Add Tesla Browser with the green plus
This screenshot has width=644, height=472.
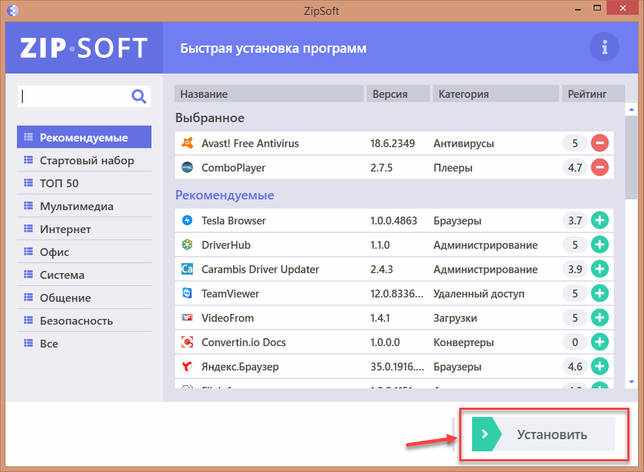(x=600, y=220)
